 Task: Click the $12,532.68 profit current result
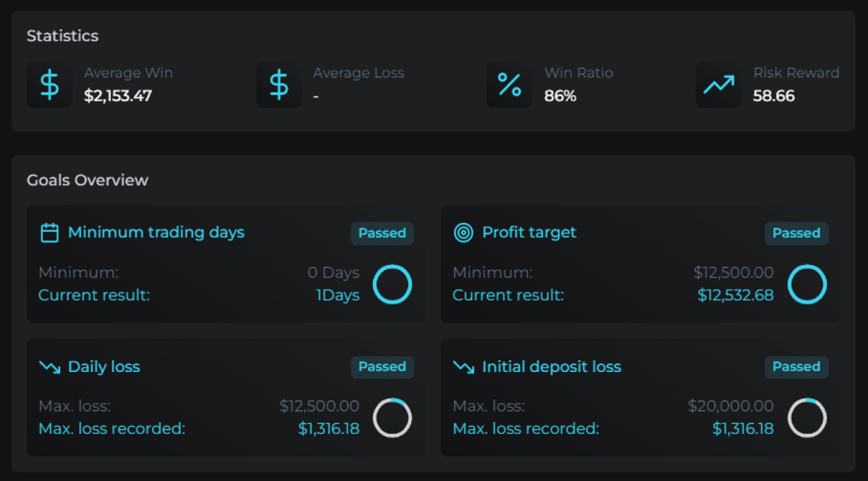pos(735,295)
